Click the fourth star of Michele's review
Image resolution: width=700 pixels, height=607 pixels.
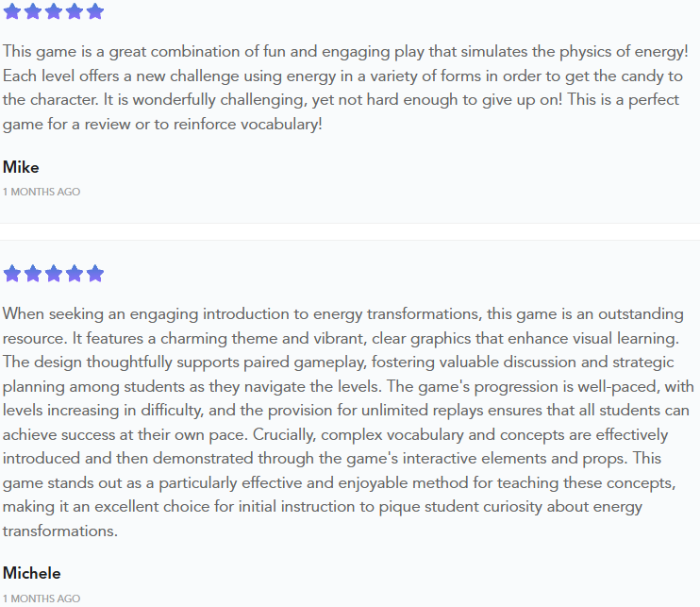(x=75, y=274)
